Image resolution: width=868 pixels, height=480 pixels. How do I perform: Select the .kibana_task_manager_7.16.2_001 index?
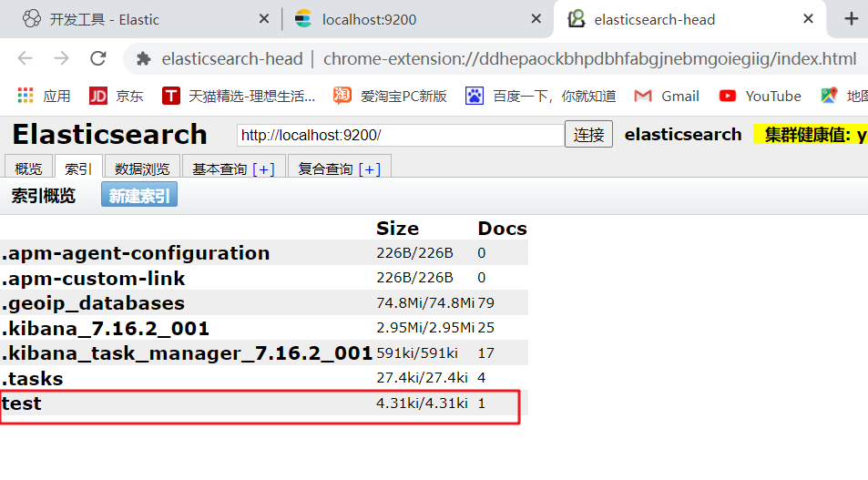[x=264, y=352]
